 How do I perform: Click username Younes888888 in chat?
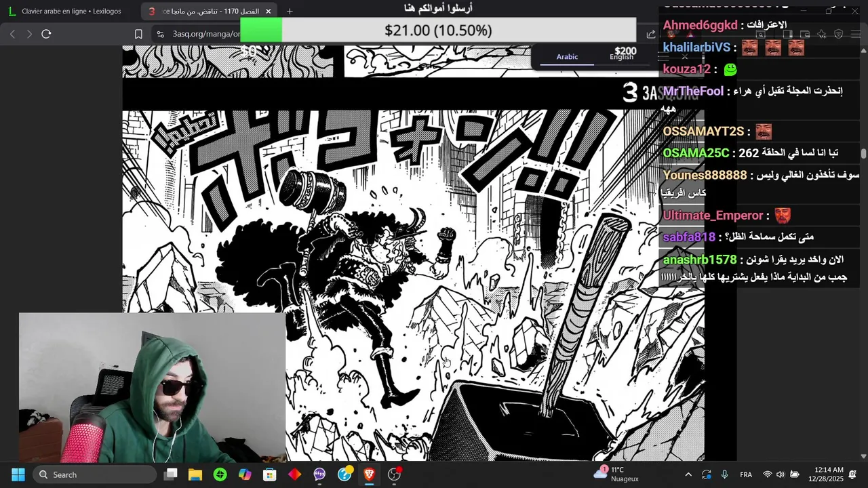coord(705,175)
